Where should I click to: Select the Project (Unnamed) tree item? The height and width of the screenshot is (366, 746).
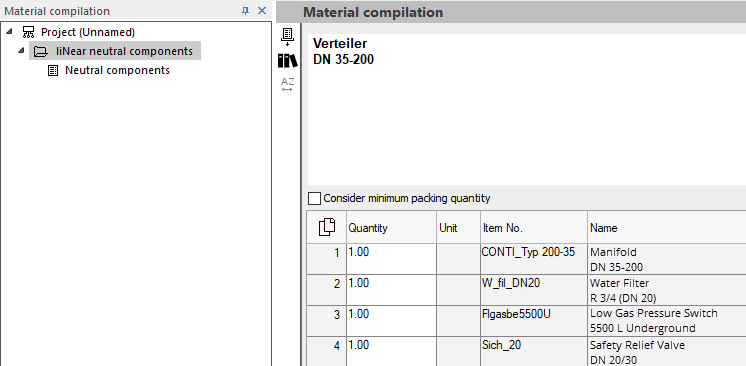[88, 32]
